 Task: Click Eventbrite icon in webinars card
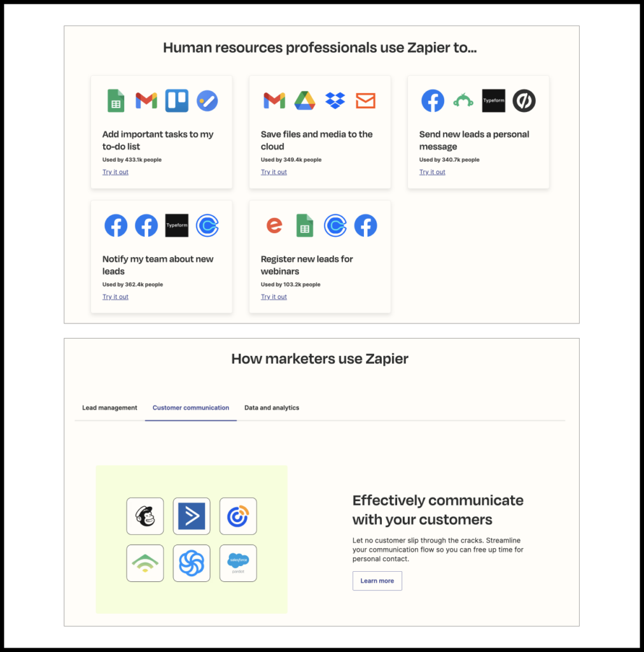[x=274, y=225]
